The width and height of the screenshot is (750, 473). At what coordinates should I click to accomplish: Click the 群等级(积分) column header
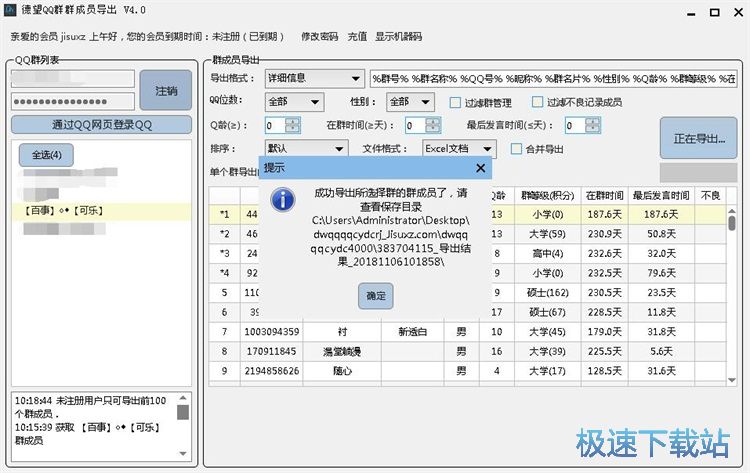(548, 196)
